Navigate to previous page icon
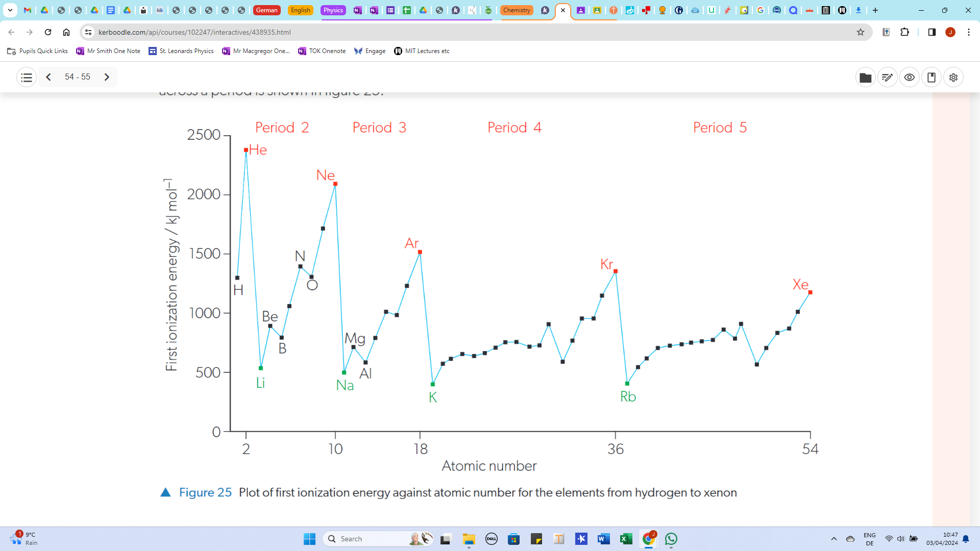The width and height of the screenshot is (980, 551). (48, 77)
